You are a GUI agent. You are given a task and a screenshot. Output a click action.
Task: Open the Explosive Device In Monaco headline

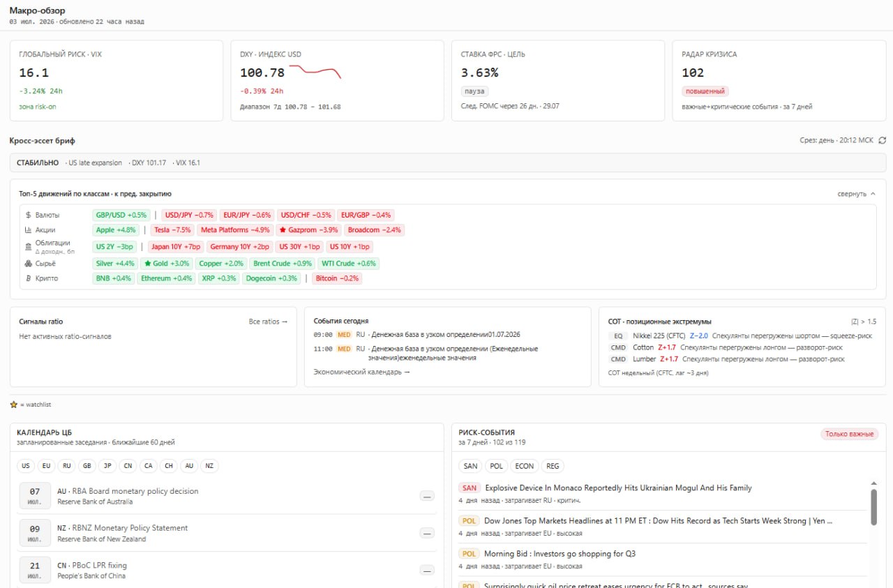[618, 488]
